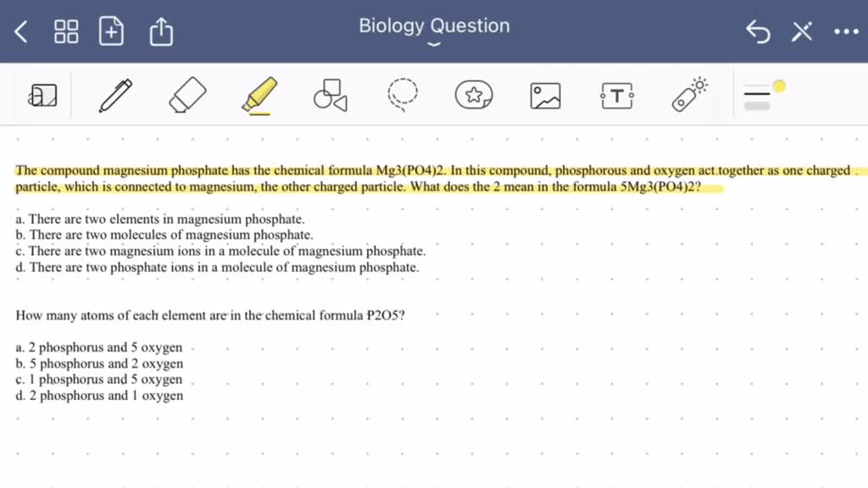This screenshot has height=488, width=868.
Task: Select the Text tool
Action: (616, 95)
